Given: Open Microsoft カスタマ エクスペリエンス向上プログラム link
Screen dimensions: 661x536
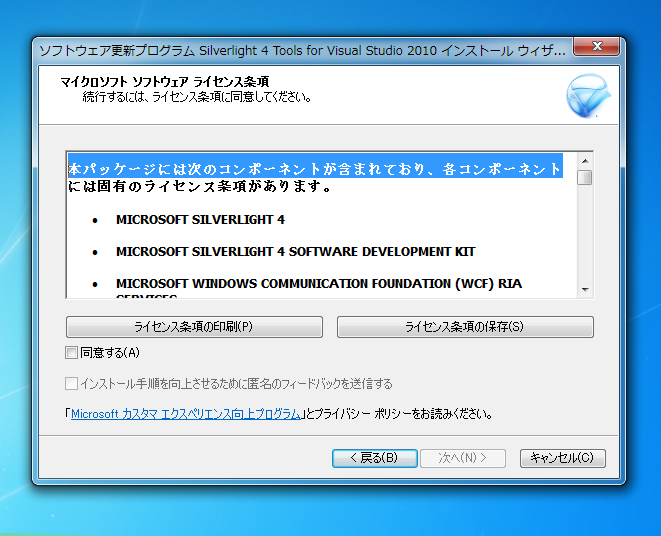Looking at the screenshot, I should click(x=185, y=414).
